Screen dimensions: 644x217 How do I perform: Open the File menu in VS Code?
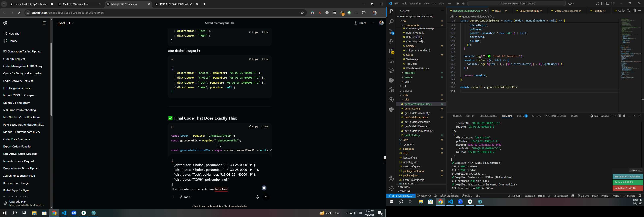(397, 3)
